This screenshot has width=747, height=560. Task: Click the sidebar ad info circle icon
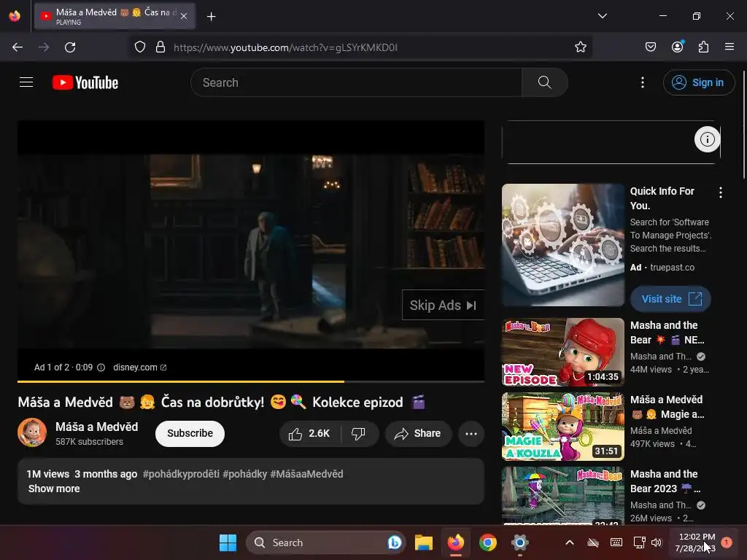(707, 139)
